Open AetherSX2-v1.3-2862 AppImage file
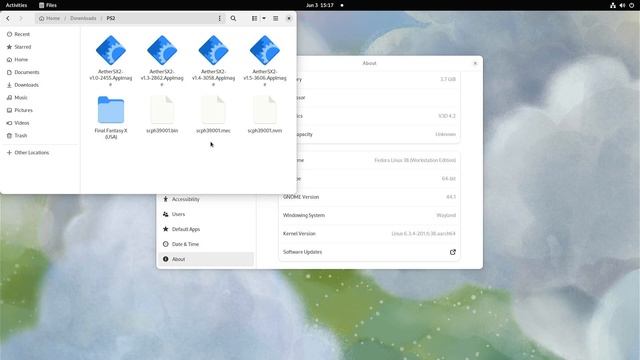640x360 pixels. 162,60
